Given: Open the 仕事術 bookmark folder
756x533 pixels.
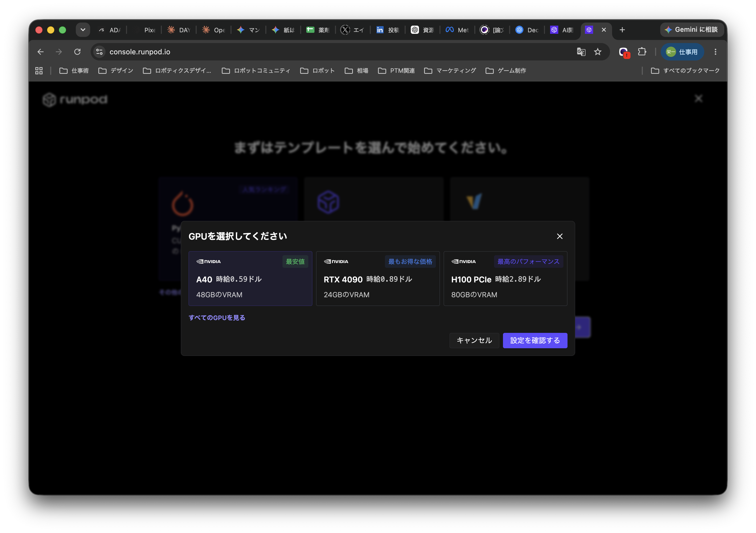Looking at the screenshot, I should click(74, 70).
